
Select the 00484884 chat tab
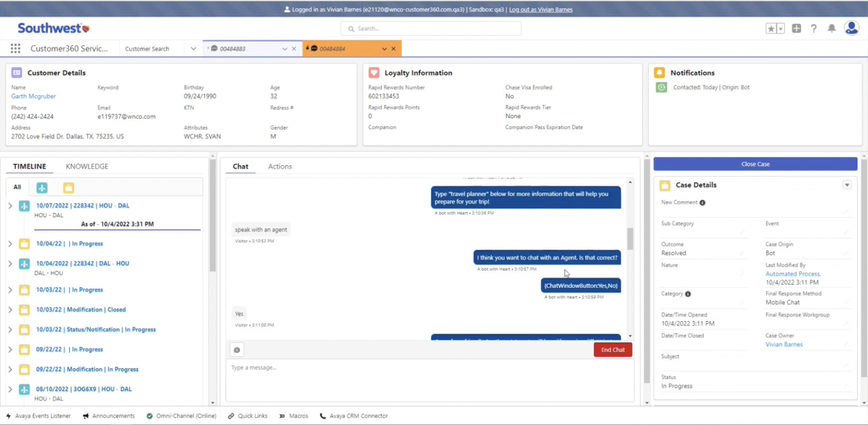click(332, 48)
